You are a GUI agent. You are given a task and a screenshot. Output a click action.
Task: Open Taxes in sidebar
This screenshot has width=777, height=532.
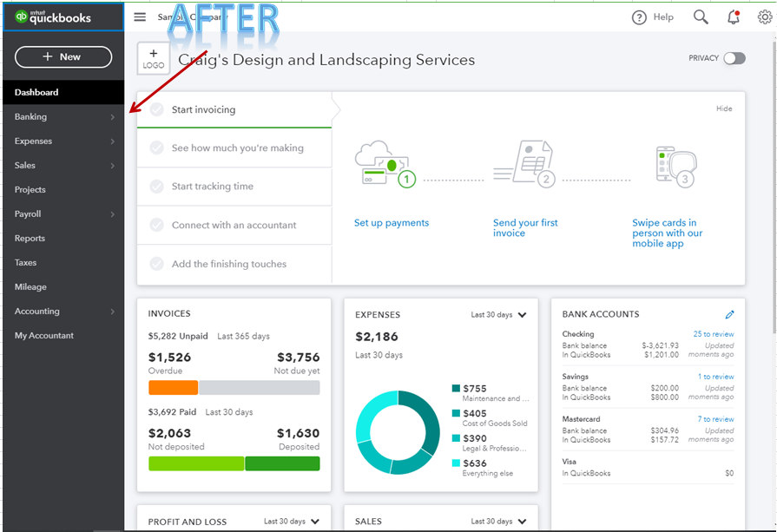[x=63, y=263]
